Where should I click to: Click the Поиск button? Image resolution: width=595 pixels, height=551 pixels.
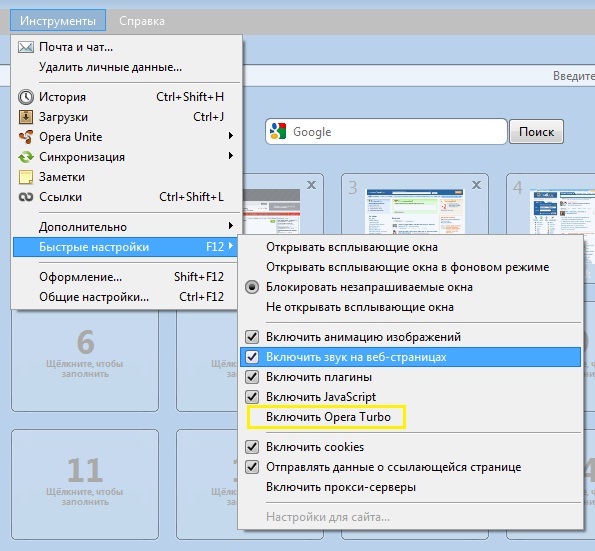coord(536,132)
